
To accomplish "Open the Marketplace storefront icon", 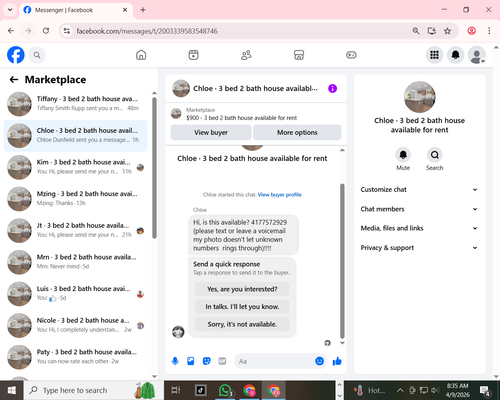I will point(299,55).
